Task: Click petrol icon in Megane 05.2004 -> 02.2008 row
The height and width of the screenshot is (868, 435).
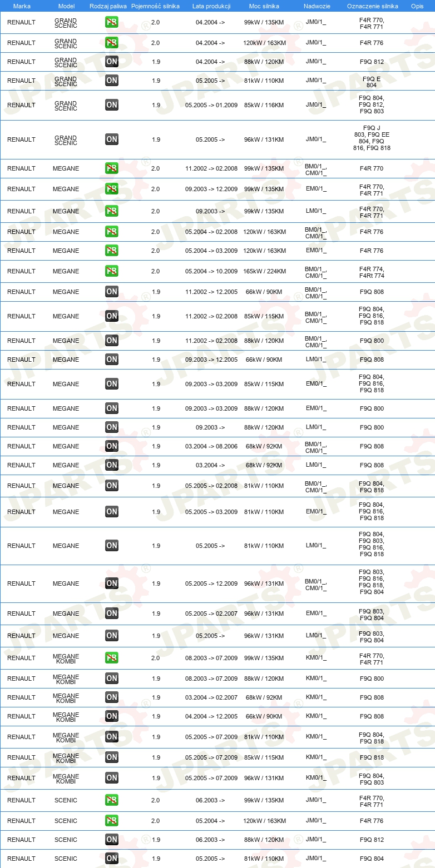Action: coord(112,232)
